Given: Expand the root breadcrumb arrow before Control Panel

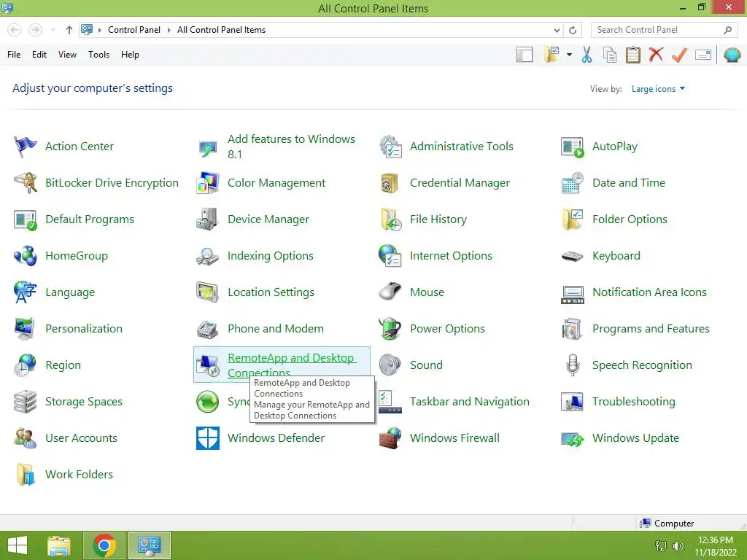Looking at the screenshot, I should point(100,30).
